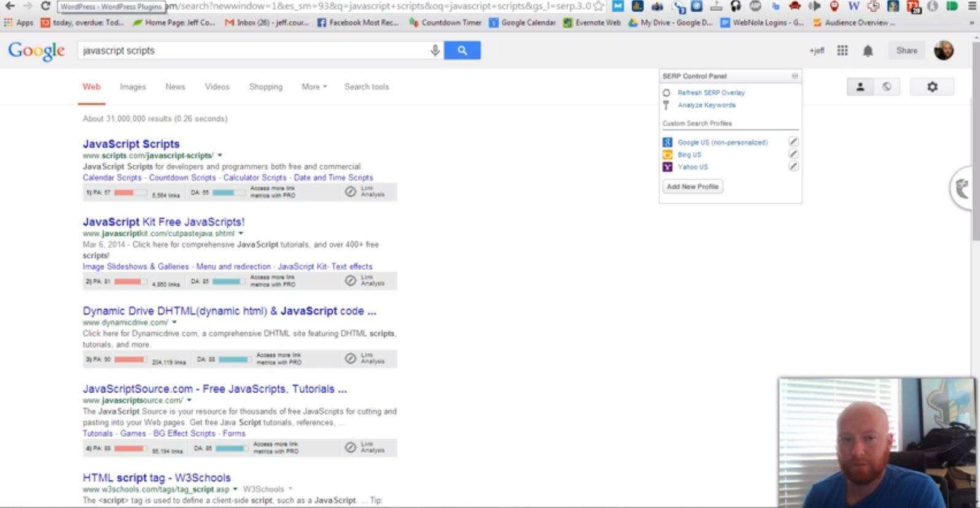The height and width of the screenshot is (508, 980).
Task: Click Analyze Keywords in SERP panel
Action: [x=706, y=105]
